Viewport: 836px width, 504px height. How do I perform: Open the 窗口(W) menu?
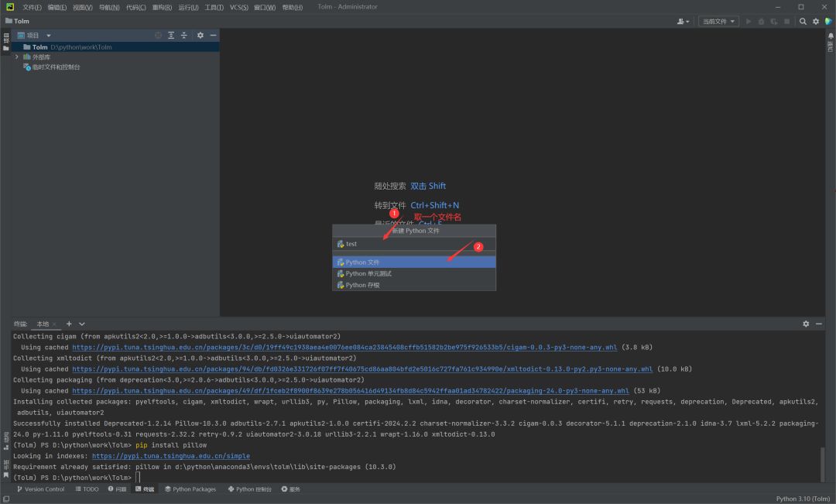click(265, 7)
